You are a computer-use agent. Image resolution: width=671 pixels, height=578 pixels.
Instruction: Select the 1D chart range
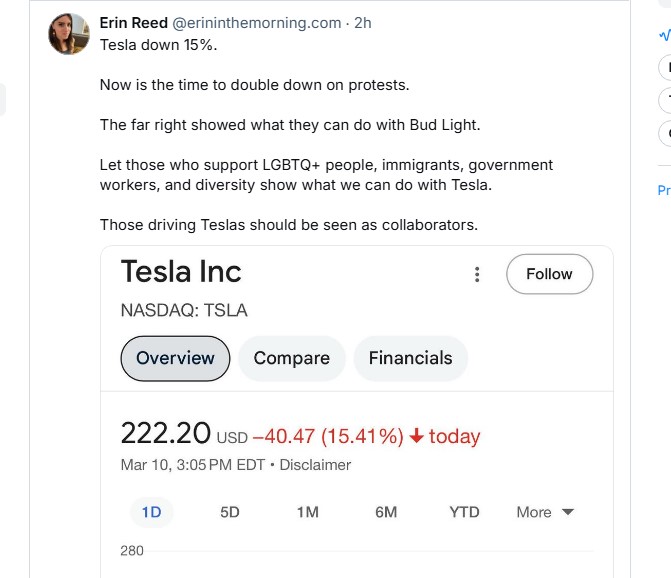coord(151,512)
